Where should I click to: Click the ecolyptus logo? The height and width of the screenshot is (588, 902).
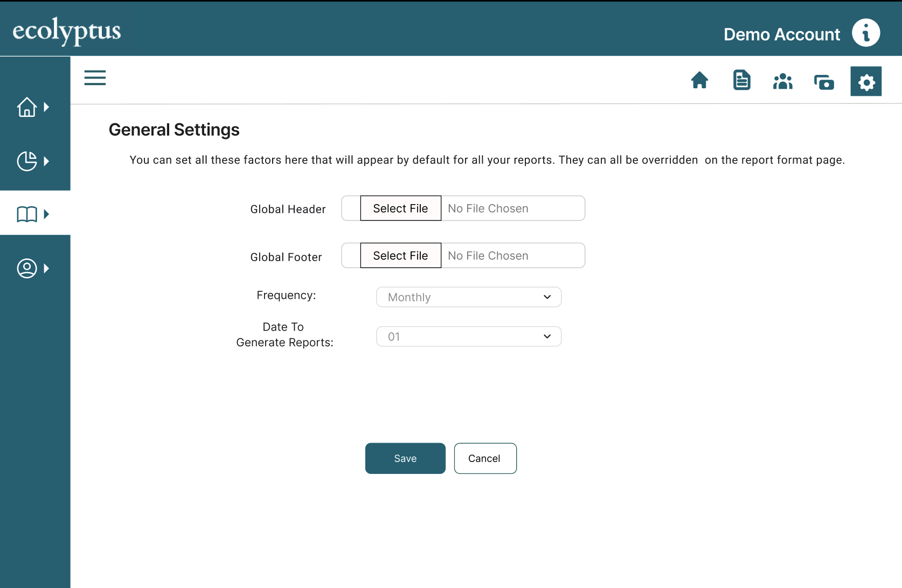[x=66, y=32]
